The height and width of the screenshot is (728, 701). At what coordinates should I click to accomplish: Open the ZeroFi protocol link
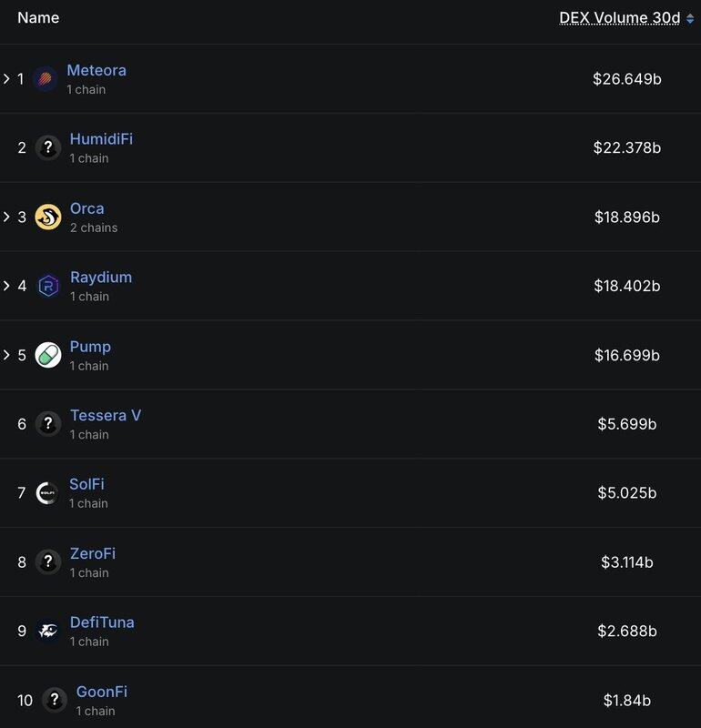coord(93,553)
